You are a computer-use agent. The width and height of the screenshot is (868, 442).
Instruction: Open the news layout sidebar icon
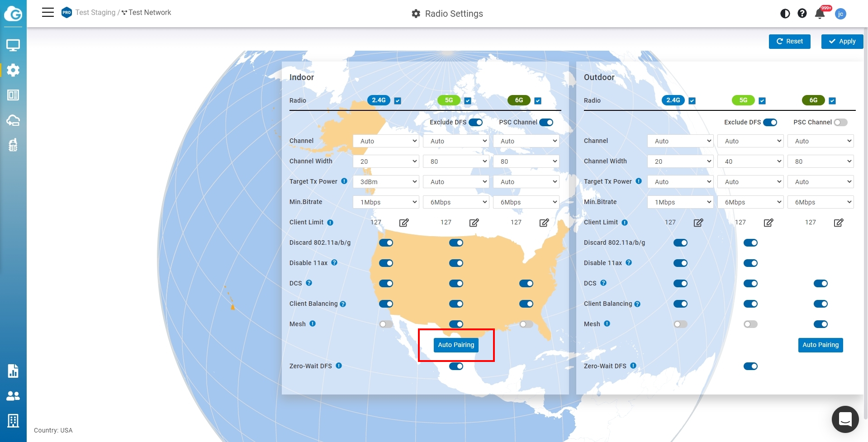click(13, 95)
